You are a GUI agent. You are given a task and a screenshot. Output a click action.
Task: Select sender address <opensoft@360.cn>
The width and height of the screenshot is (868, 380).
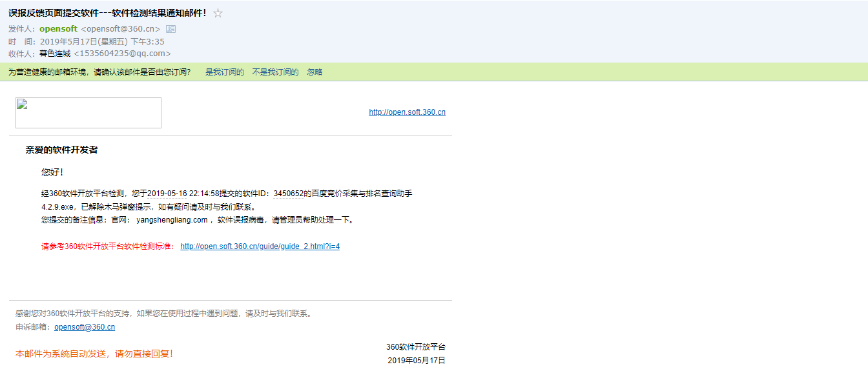click(120, 29)
